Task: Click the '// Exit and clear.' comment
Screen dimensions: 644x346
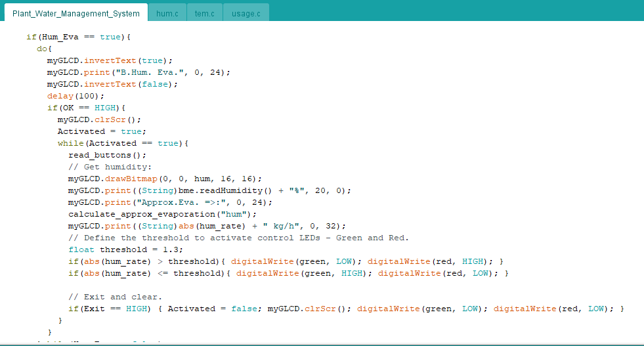Action: pos(115,297)
